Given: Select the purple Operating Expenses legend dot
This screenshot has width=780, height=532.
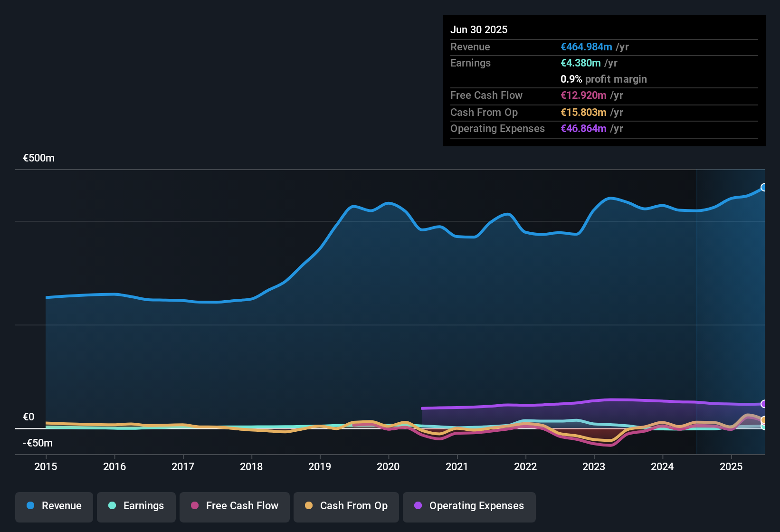Looking at the screenshot, I should click(x=417, y=506).
